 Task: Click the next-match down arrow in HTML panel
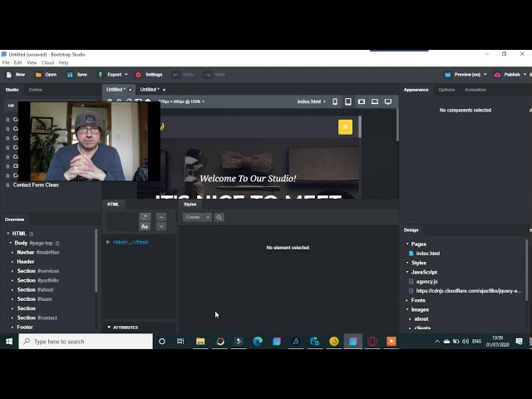click(161, 227)
